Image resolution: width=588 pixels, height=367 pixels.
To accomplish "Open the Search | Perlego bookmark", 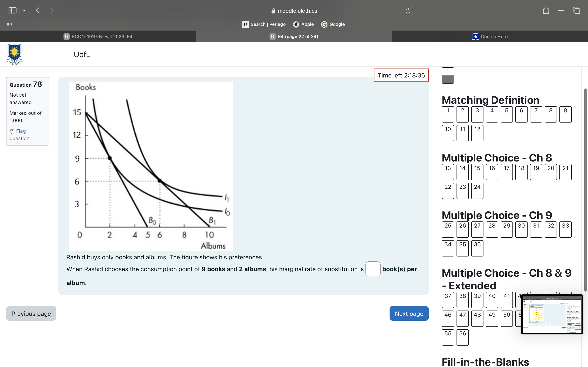I will 264,24.
